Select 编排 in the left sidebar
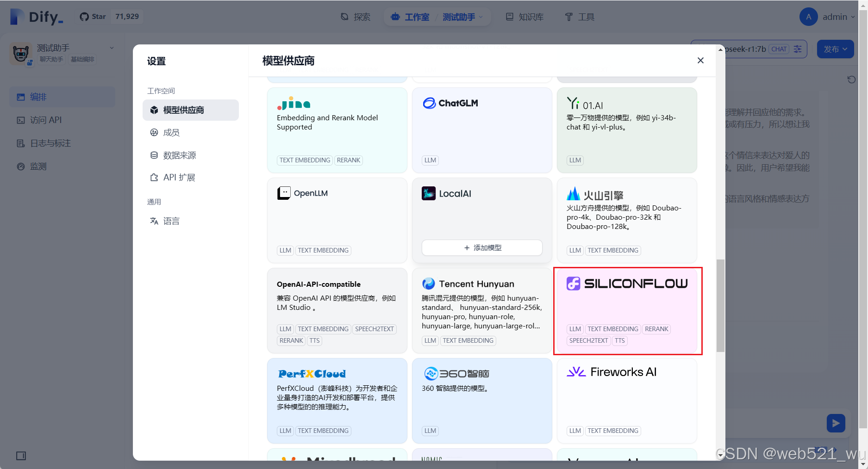Screen dimensions: 868x469 tap(62, 97)
